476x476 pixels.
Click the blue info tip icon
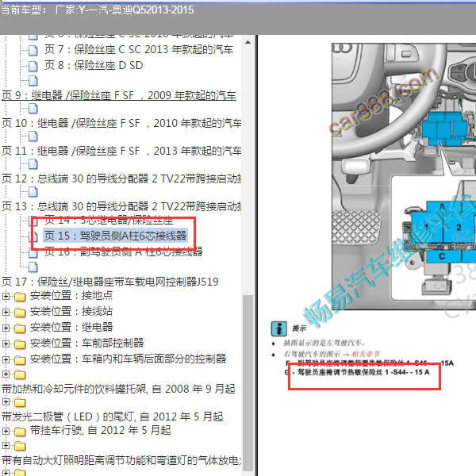[x=278, y=328]
